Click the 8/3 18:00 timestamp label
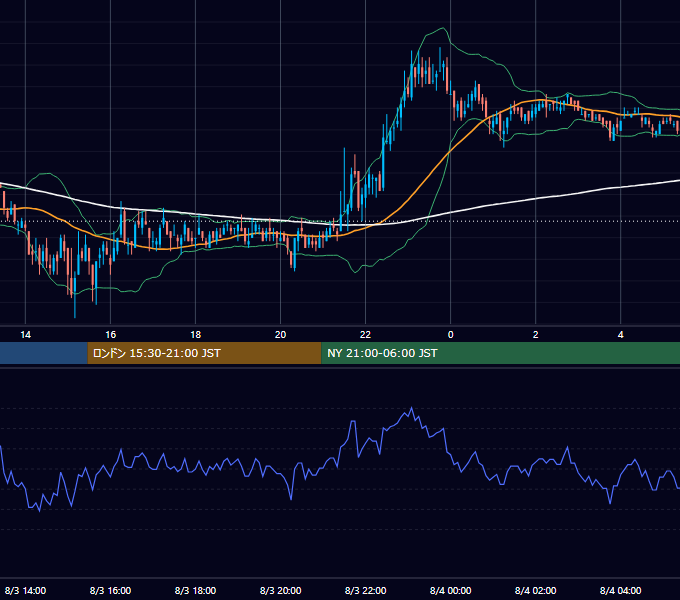 pos(196,590)
